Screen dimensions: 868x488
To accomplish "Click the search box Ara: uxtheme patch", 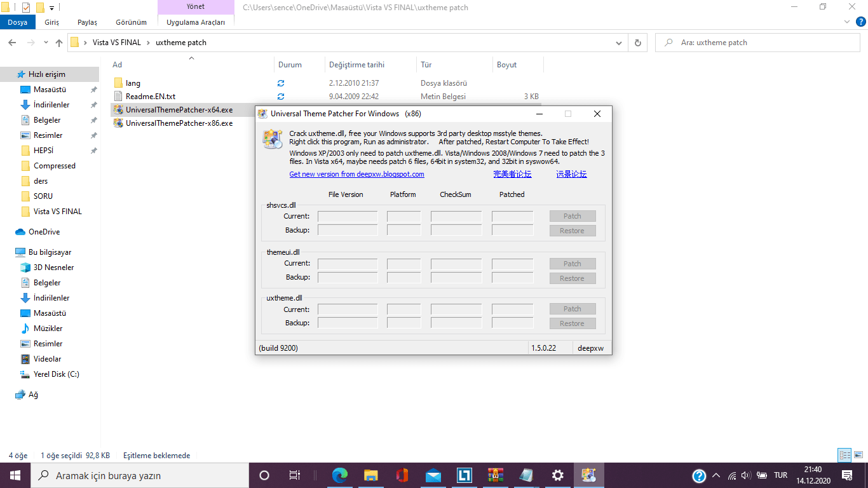I will (757, 43).
